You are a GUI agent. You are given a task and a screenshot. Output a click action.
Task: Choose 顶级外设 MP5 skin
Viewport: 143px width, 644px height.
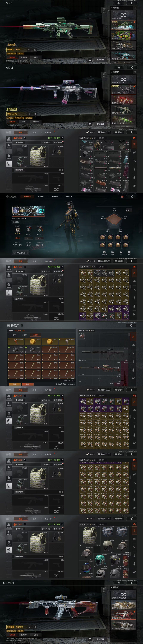(123, 35)
